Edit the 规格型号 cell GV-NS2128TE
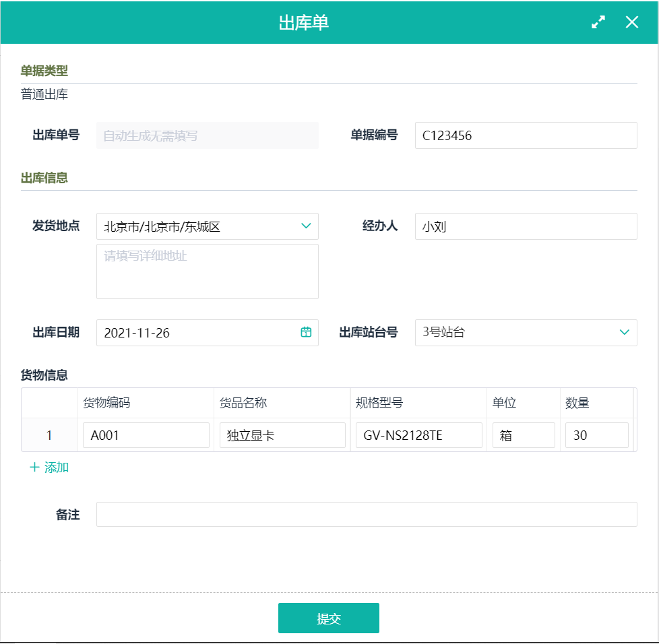Viewport: 659px width, 644px height. click(x=418, y=435)
